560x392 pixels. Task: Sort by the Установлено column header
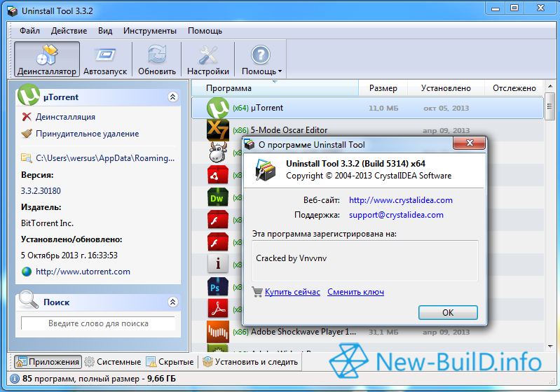point(446,88)
